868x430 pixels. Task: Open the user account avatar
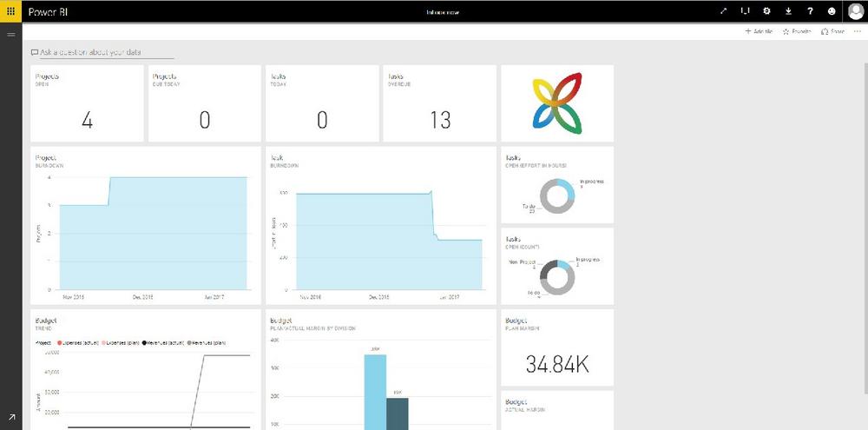point(856,11)
